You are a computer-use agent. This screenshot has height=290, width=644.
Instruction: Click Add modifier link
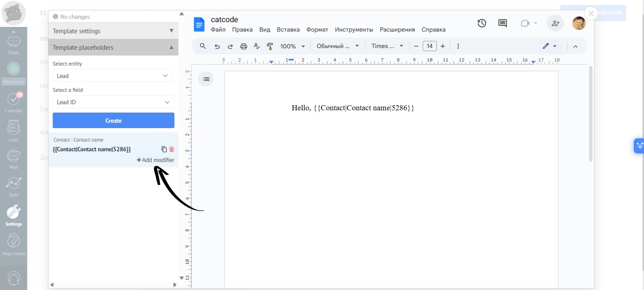coord(155,160)
